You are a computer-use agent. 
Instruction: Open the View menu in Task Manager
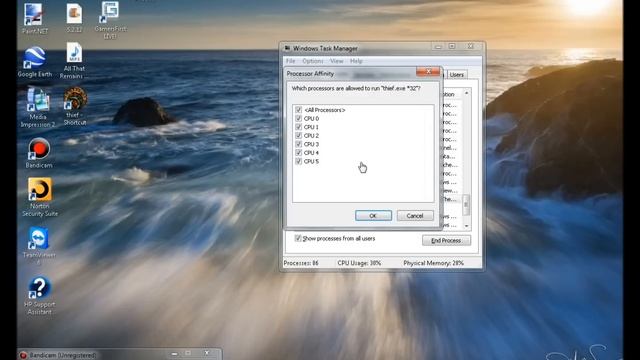[336, 61]
